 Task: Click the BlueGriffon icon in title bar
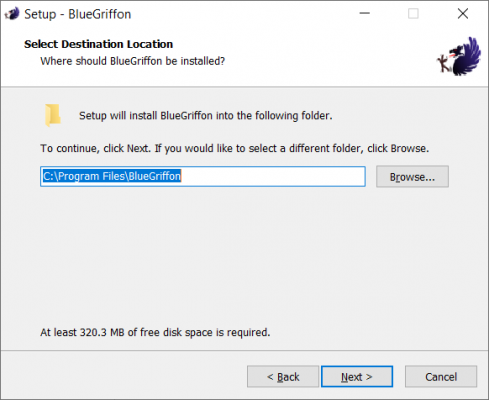click(x=12, y=14)
